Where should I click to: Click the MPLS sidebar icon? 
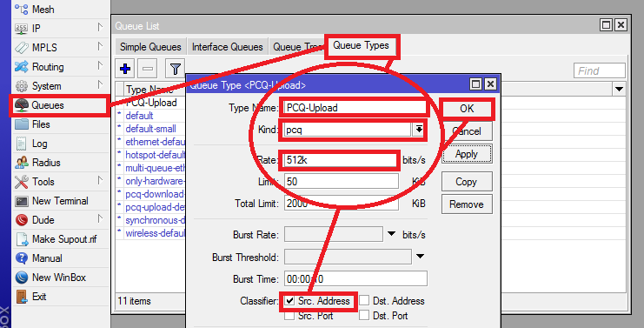coord(22,48)
